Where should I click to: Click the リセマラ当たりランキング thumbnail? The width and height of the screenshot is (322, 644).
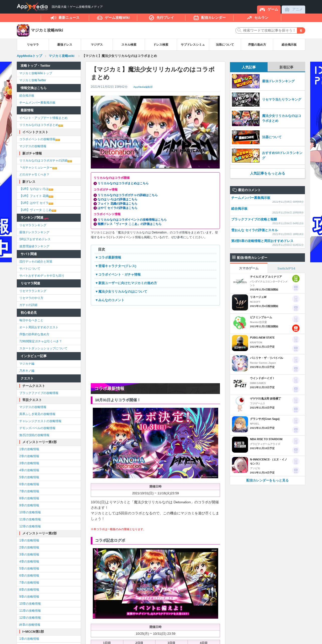tap(246, 100)
